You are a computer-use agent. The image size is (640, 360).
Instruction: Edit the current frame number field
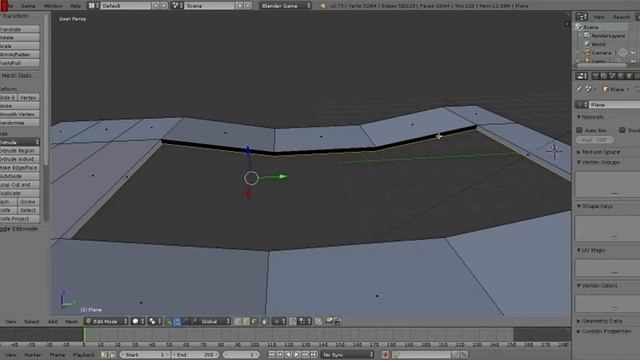tap(242, 355)
